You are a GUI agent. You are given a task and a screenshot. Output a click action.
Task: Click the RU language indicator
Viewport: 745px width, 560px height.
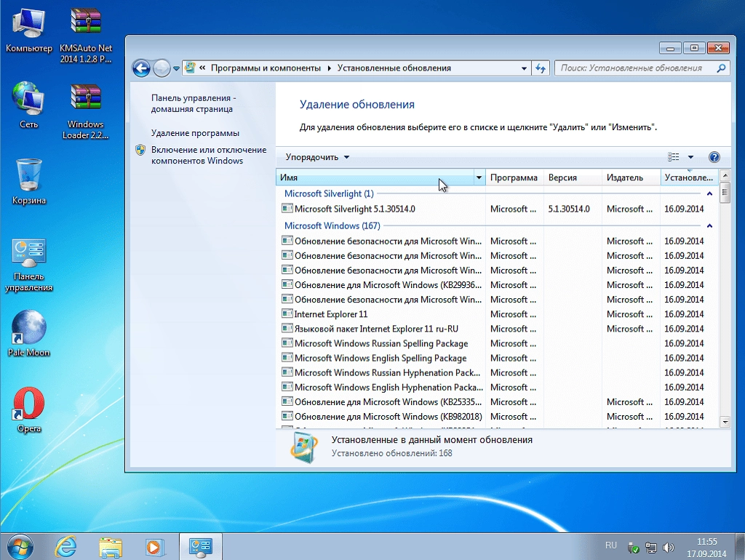[610, 545]
